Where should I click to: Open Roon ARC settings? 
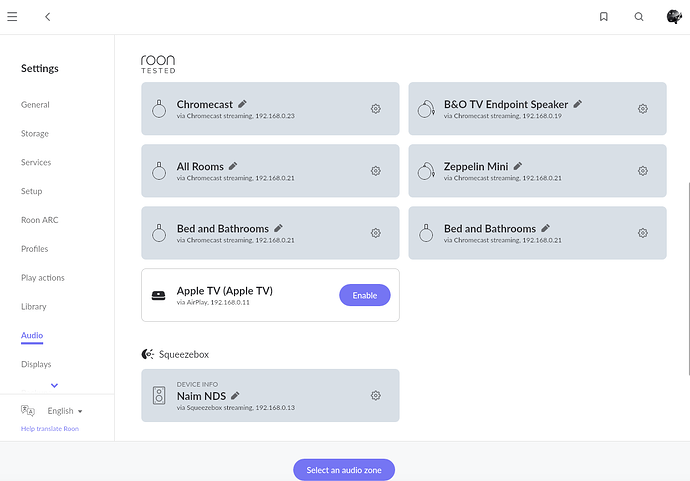click(40, 220)
